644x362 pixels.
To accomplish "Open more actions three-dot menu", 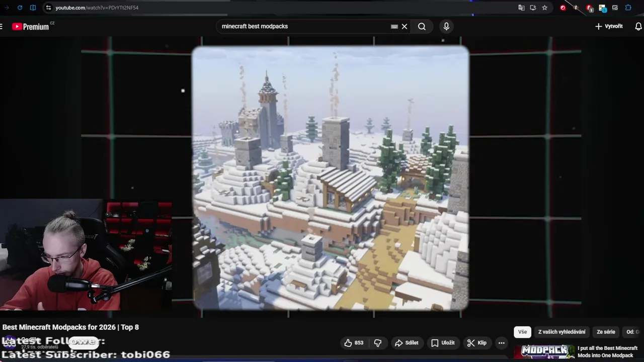I will pyautogui.click(x=501, y=343).
